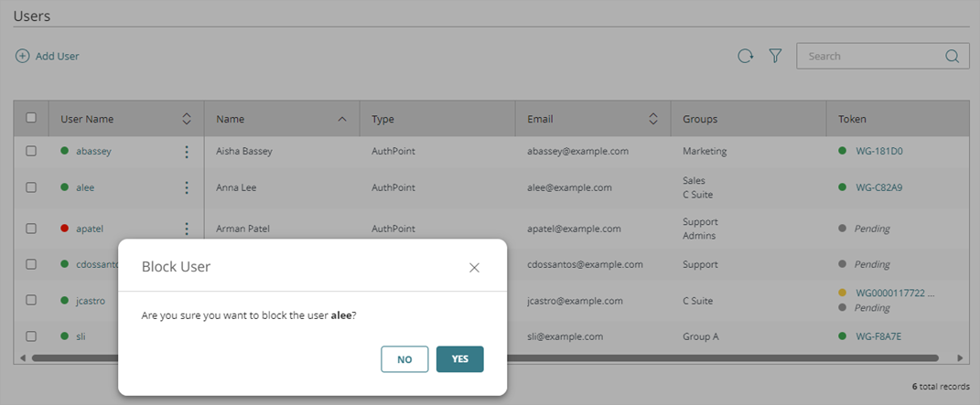Open the three-dot menu for apatel
The width and height of the screenshot is (980, 405).
(187, 229)
